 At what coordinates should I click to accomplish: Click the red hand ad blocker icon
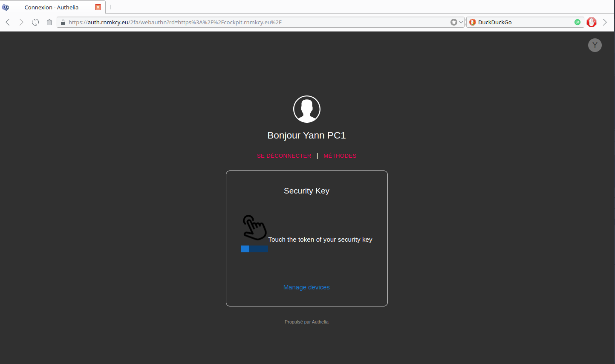[x=591, y=22]
